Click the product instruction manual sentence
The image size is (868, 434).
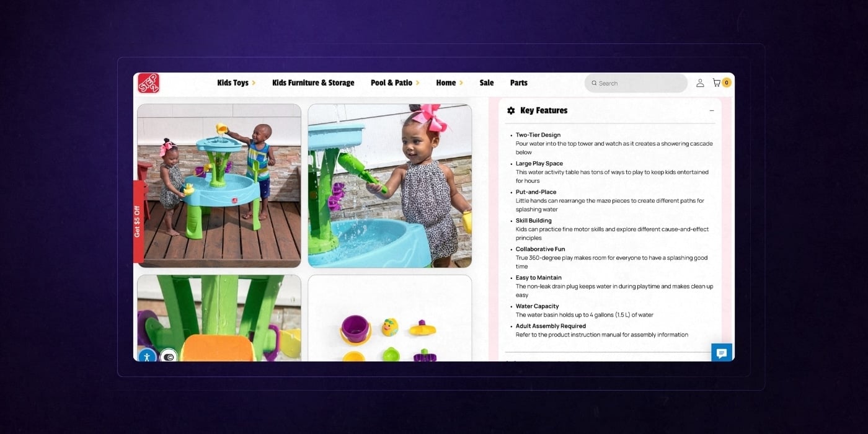(602, 335)
